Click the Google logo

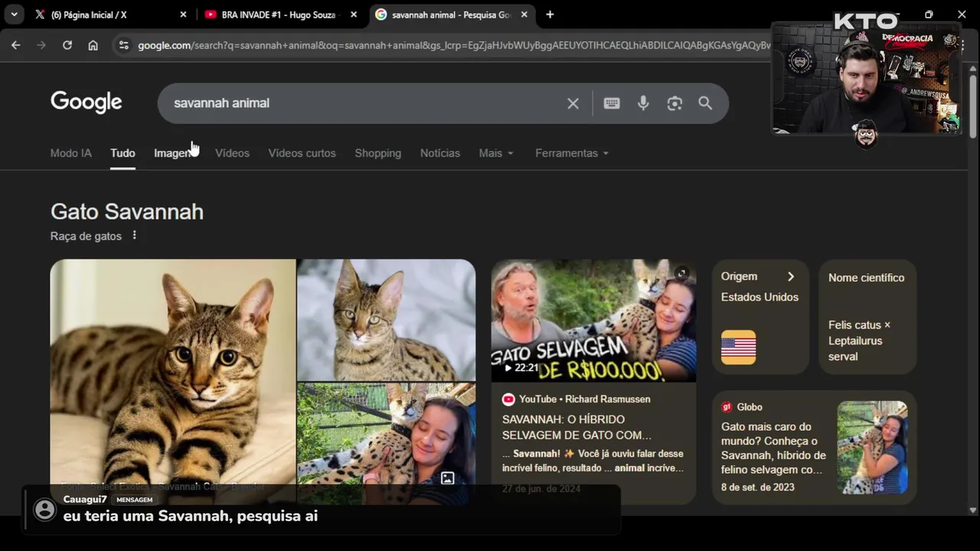pos(87,102)
